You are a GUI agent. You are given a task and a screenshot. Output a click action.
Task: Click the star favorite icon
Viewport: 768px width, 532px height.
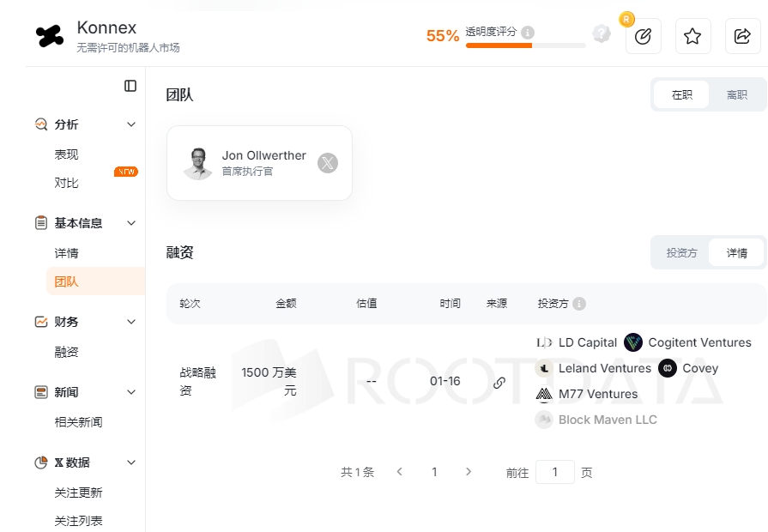692,36
